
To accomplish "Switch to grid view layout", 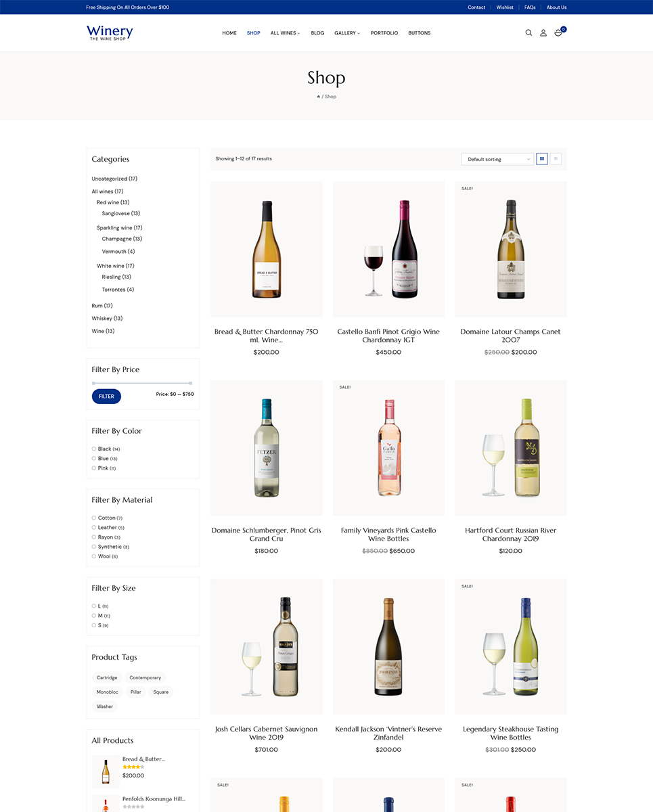I will coord(542,159).
